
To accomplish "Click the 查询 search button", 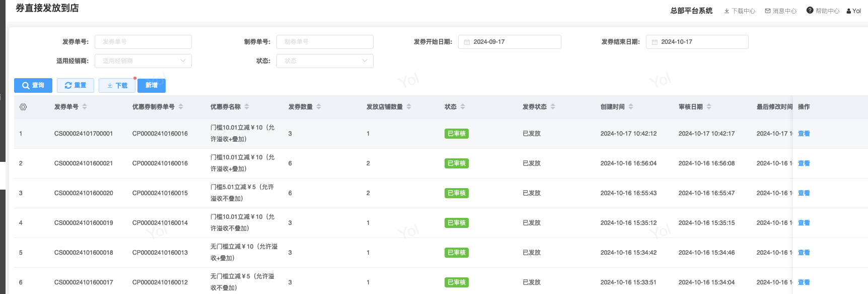I will pyautogui.click(x=33, y=86).
